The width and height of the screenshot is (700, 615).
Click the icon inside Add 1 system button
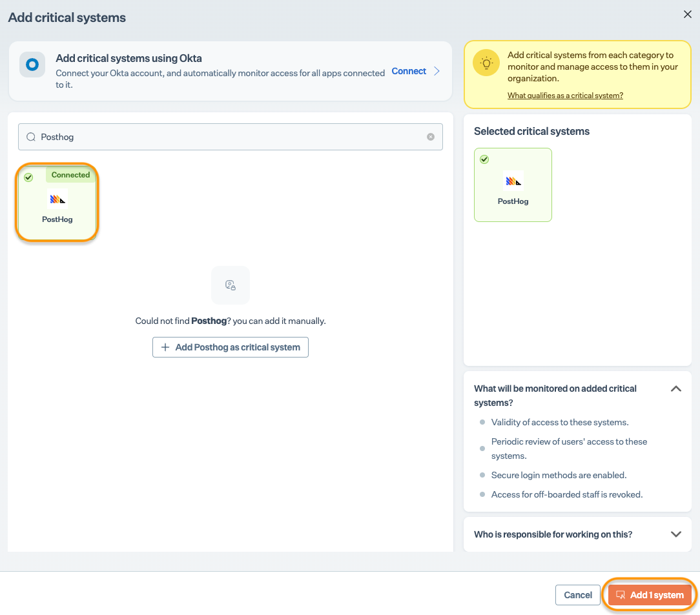click(x=621, y=595)
